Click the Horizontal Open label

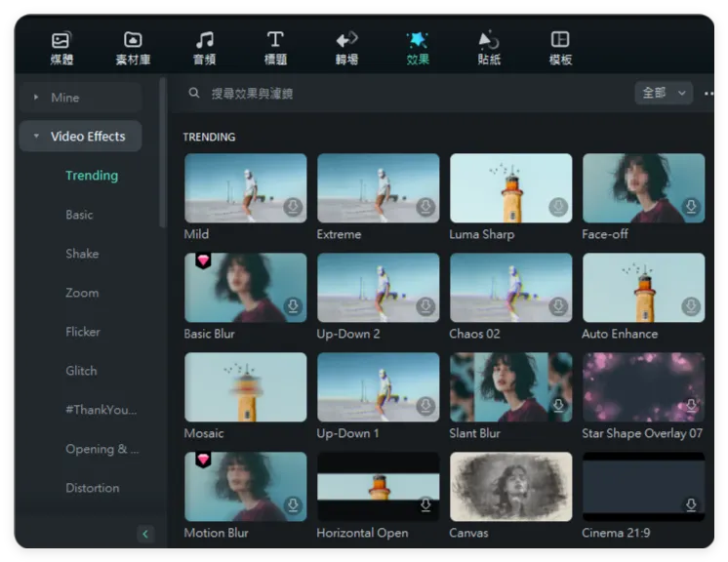[x=362, y=533]
